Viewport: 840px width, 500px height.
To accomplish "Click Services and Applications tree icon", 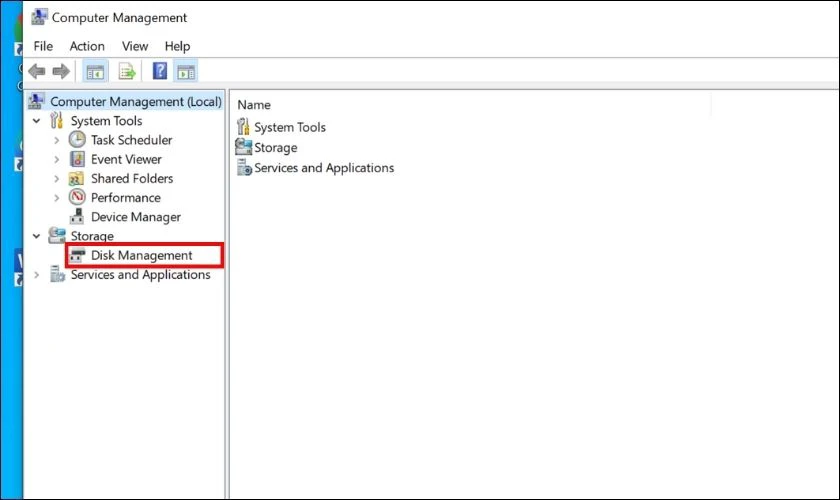I will (57, 274).
